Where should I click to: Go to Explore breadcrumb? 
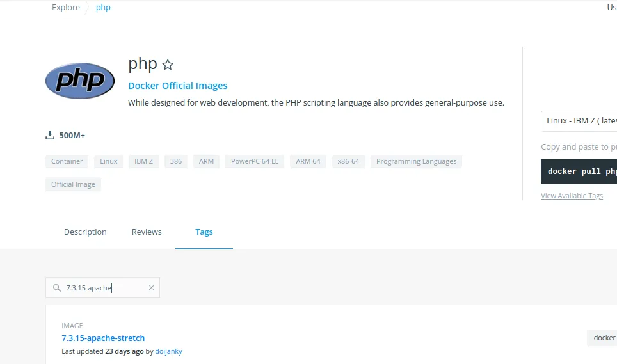click(66, 8)
